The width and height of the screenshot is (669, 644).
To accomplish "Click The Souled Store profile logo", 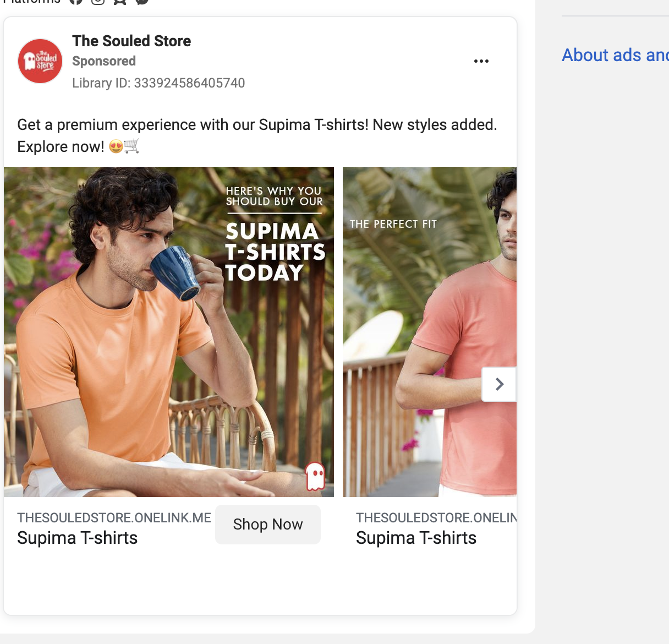I will coord(40,61).
